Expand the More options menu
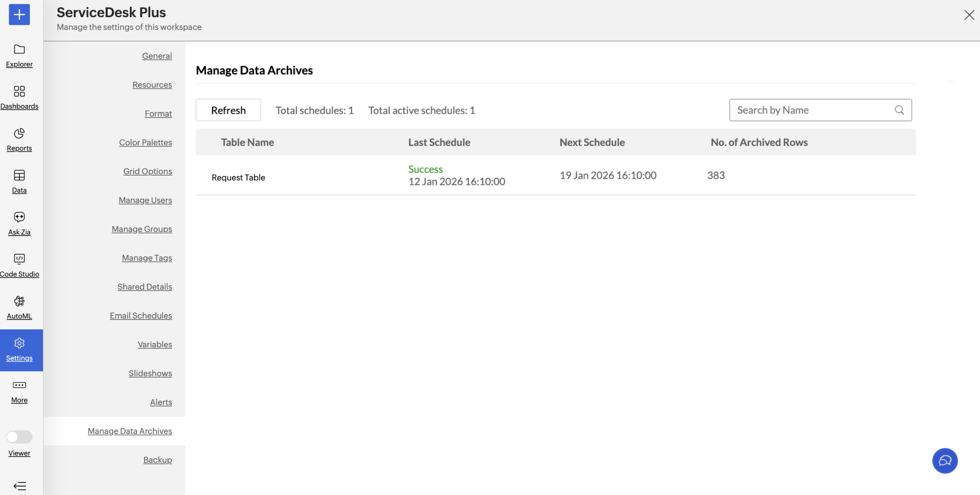980x495 pixels. [19, 386]
